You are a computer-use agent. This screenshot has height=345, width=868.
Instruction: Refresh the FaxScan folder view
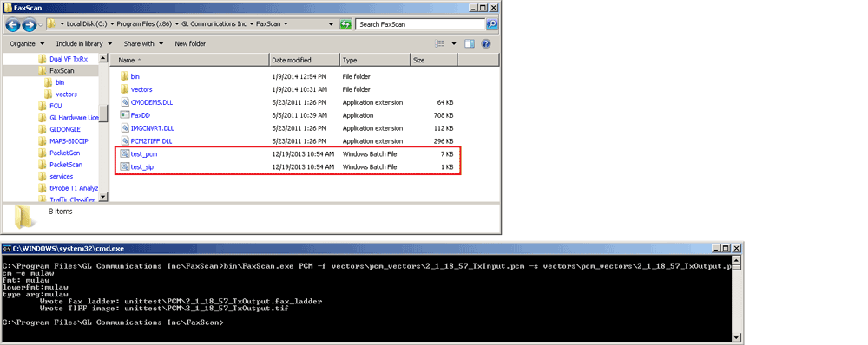point(345,24)
